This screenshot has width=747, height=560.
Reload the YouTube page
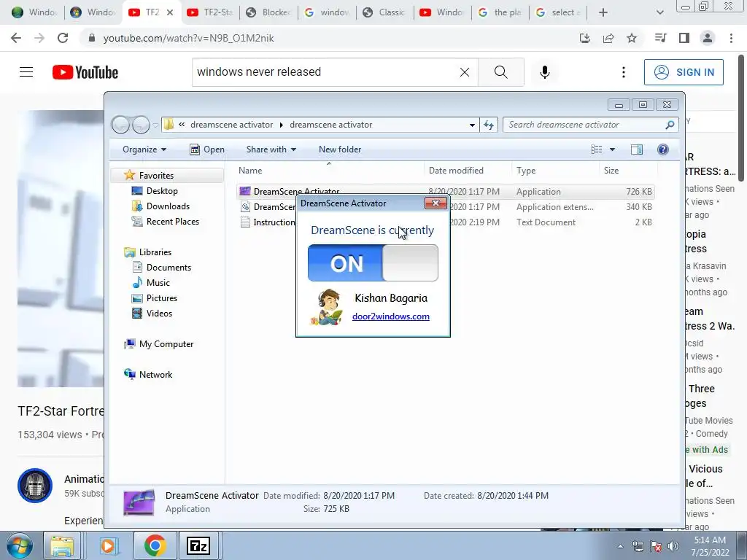pos(63,38)
